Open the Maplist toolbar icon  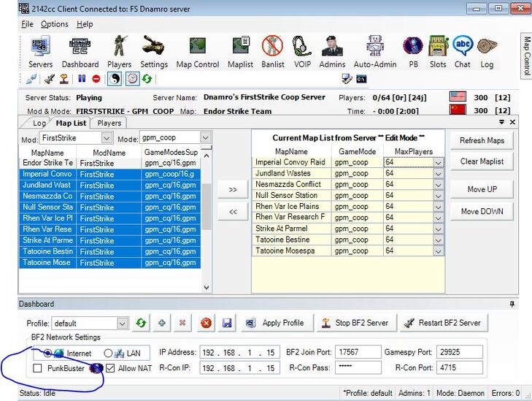(x=240, y=52)
